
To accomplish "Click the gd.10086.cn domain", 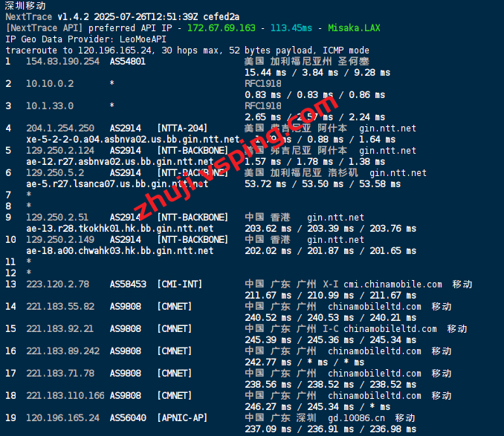I will coord(357,417).
